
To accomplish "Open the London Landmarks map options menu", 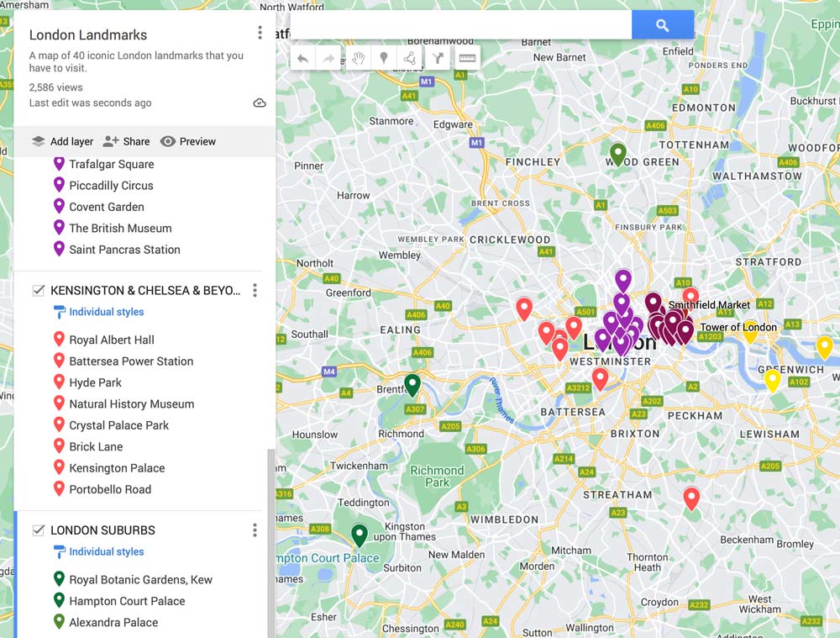I will (x=260, y=33).
